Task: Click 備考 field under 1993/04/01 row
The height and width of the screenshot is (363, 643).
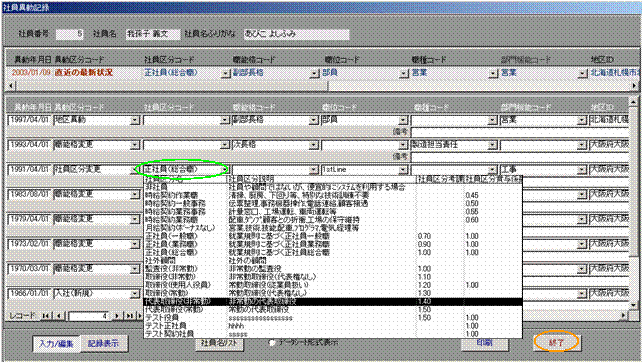Action: [x=520, y=157]
